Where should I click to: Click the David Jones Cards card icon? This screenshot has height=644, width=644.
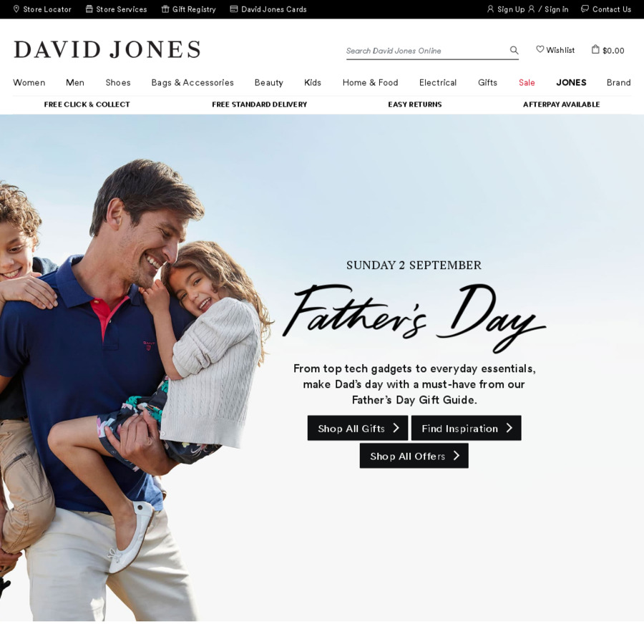point(234,9)
